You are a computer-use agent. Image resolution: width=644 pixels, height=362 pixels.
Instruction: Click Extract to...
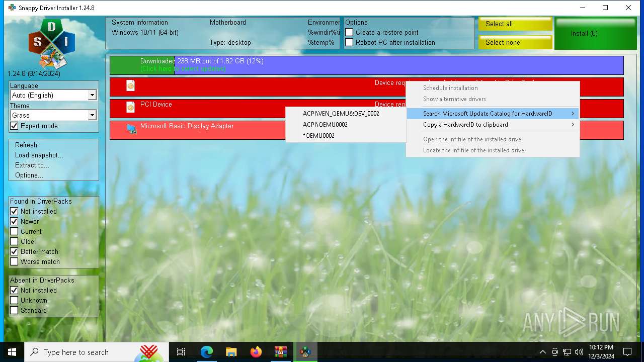coord(32,165)
